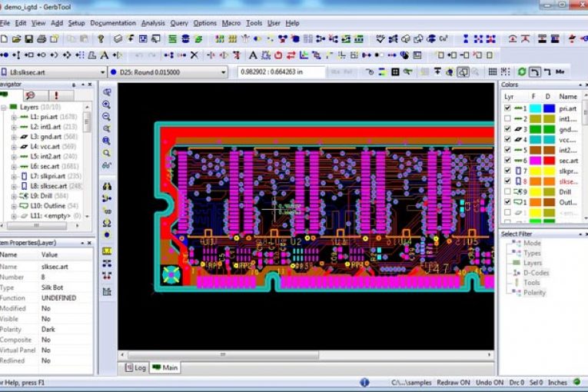Click the D-Codes item in Select Filter
The height and width of the screenshot is (392, 588).
536,273
